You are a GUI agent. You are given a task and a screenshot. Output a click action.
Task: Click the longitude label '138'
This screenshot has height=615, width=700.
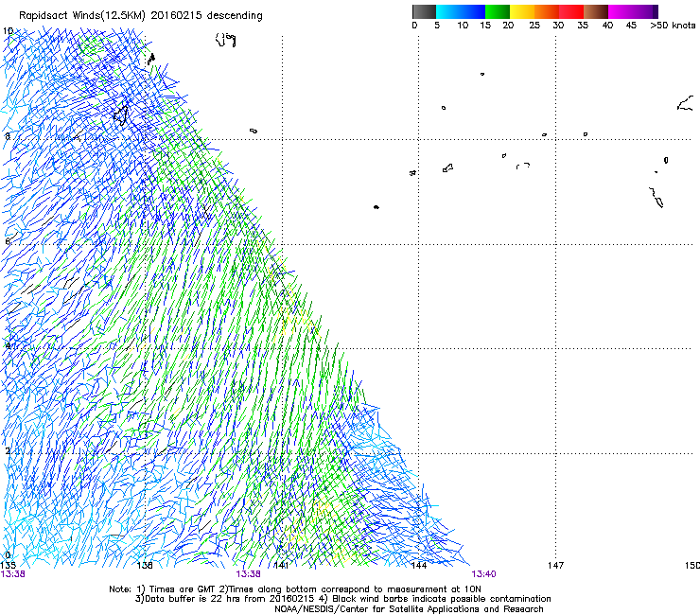[145, 566]
